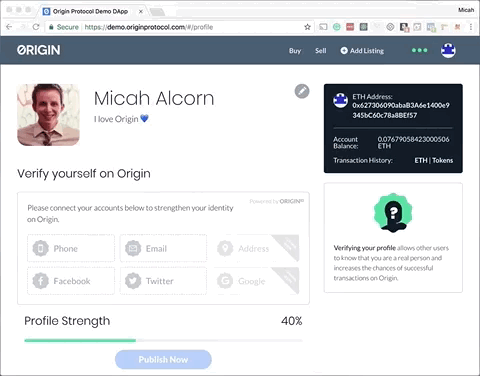
Task: Click Micah Alcorn's profile photo
Action: pos(48,115)
